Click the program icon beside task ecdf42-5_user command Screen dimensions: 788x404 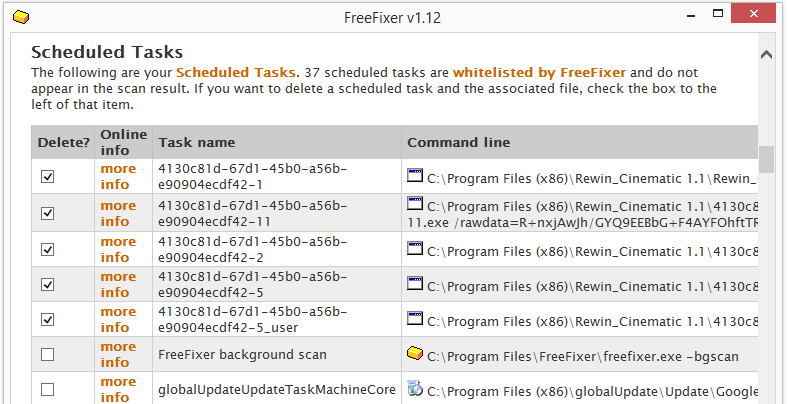[x=415, y=318]
